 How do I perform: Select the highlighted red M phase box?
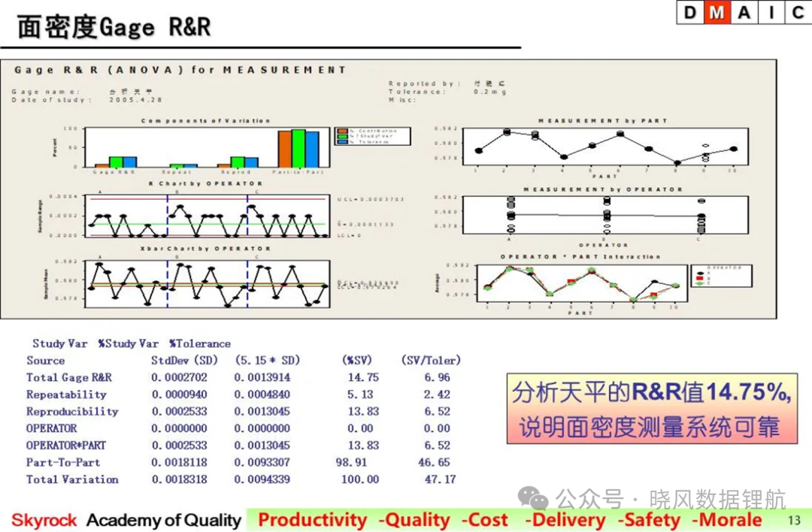point(717,13)
